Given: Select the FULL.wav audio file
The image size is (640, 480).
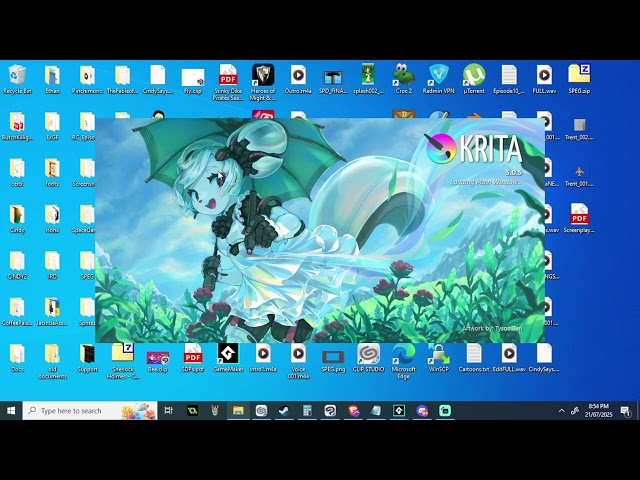Looking at the screenshot, I should click(x=544, y=79).
